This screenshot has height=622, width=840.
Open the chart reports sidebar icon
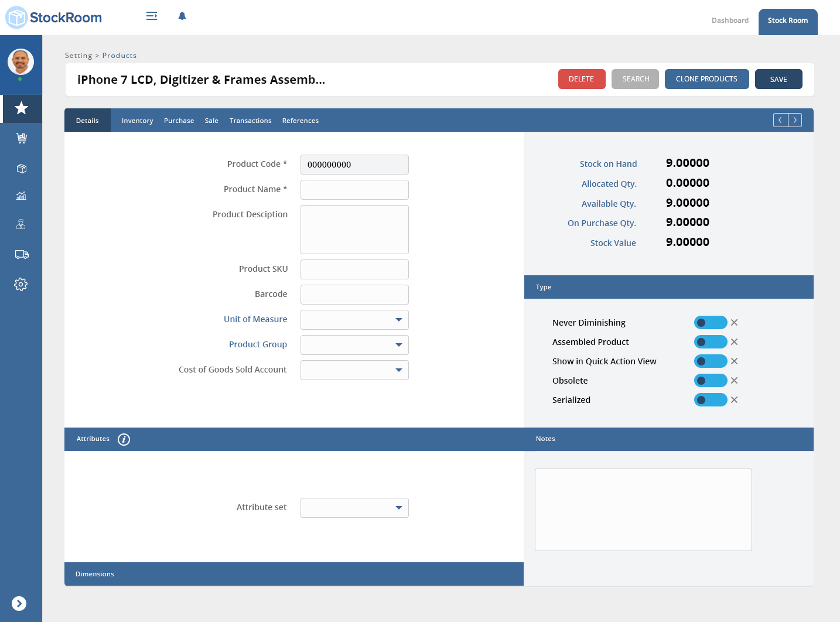pos(21,196)
